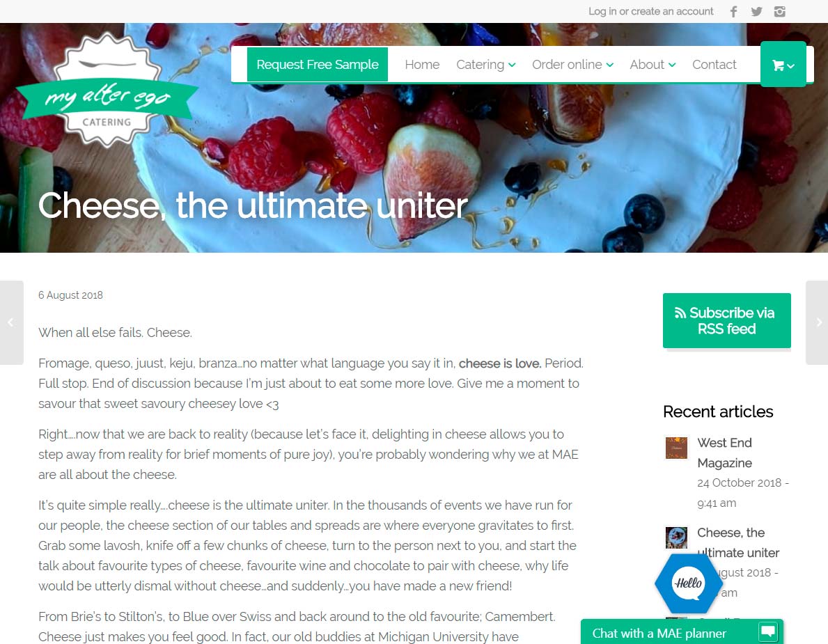Go to previous article with left arrow
This screenshot has width=828, height=644.
11,322
